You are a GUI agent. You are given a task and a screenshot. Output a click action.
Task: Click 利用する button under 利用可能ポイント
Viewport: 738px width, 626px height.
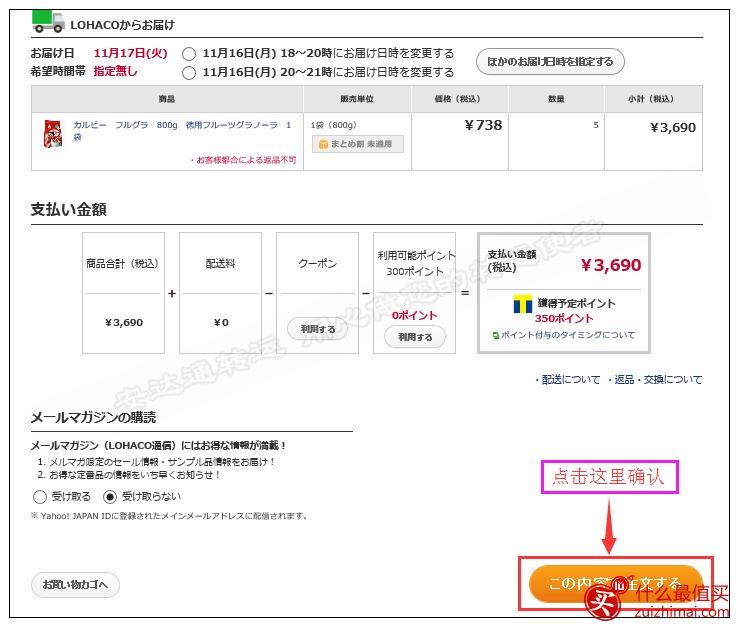415,337
